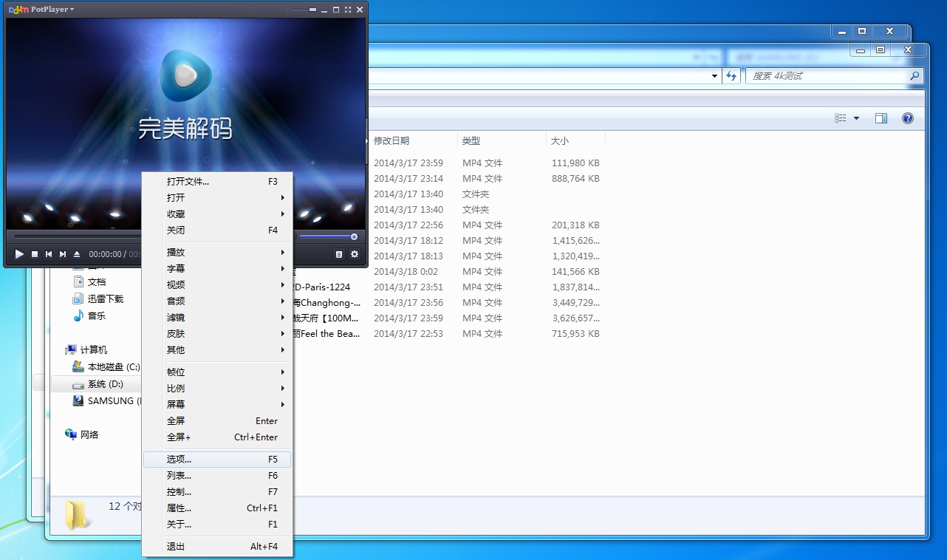Click the 搜索 4k测试 search field
Image resolution: width=947 pixels, height=560 pixels.
click(827, 76)
